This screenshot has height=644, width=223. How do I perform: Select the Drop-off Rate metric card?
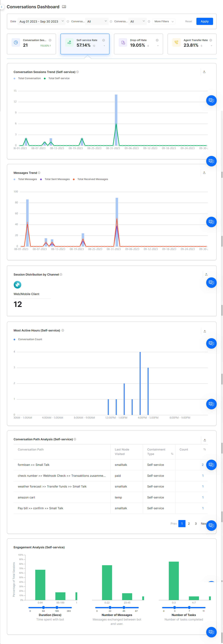tap(138, 44)
